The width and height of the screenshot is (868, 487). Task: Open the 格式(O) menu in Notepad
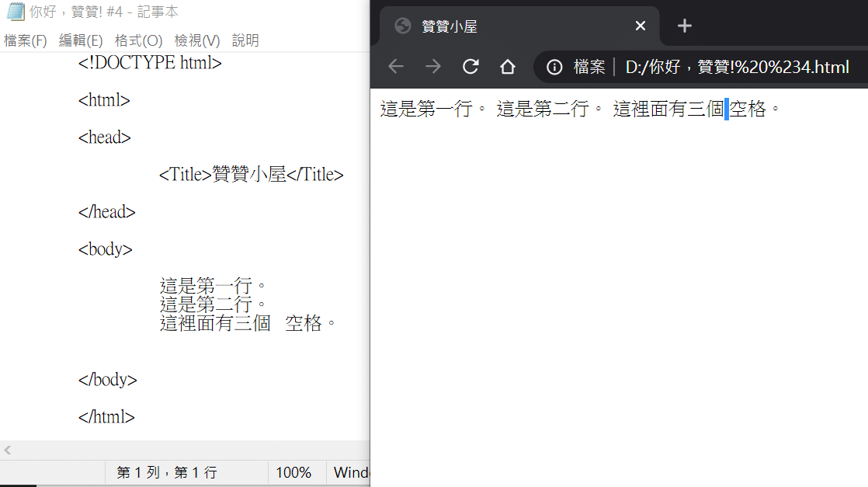point(138,40)
